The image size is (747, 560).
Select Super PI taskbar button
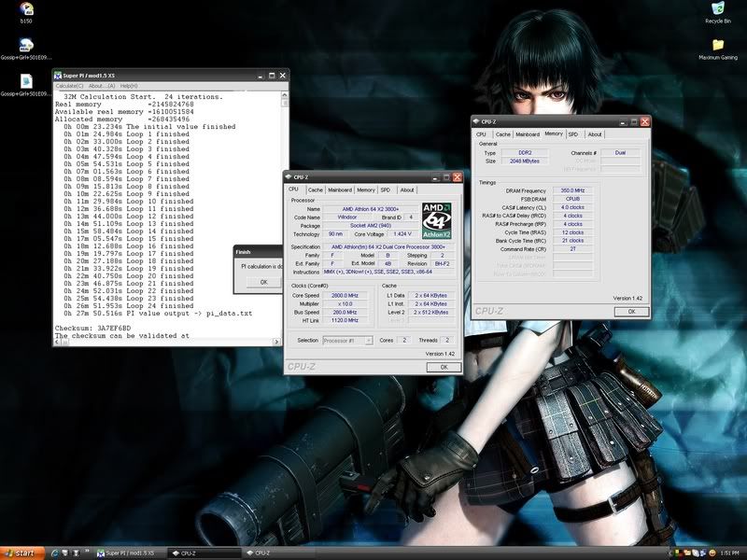click(x=127, y=553)
